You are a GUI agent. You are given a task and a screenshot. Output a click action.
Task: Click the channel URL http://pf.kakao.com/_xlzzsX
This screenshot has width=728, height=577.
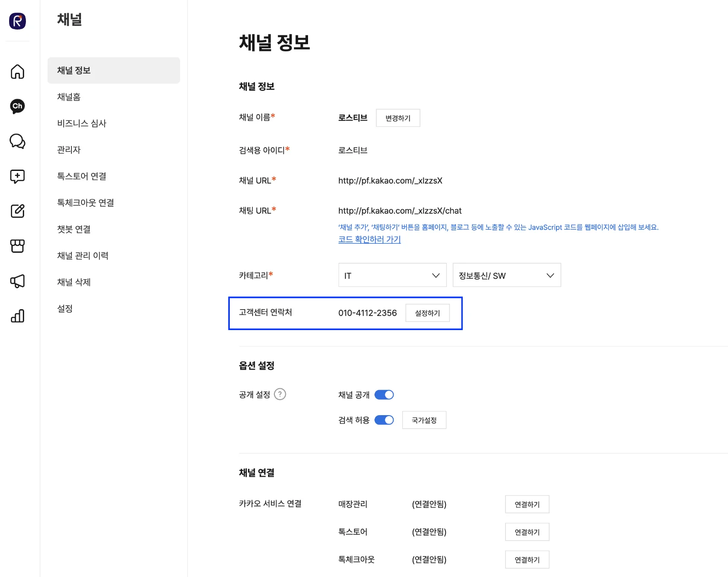tap(390, 181)
